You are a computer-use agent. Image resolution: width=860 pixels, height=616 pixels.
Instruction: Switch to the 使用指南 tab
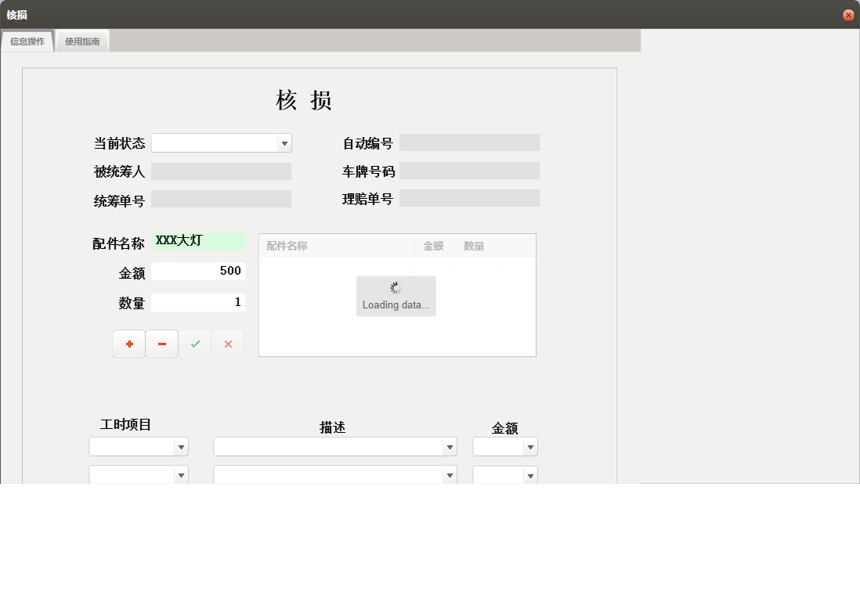point(82,41)
